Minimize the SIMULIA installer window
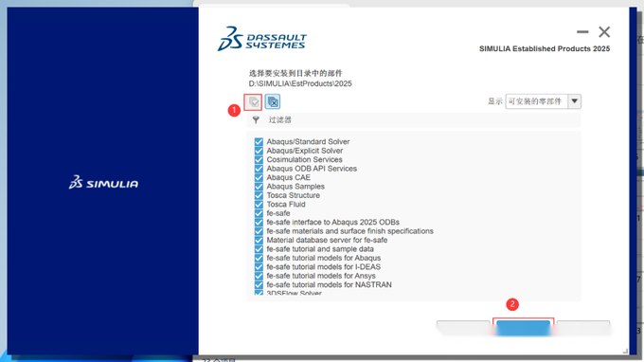Screen dimensions: 644x362 (x=582, y=31)
